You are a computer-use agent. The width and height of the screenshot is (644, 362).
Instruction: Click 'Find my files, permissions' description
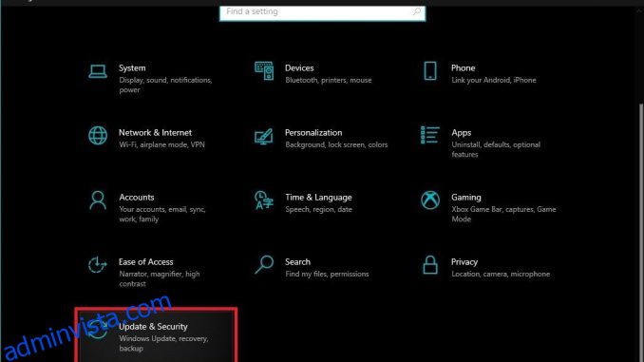point(327,274)
